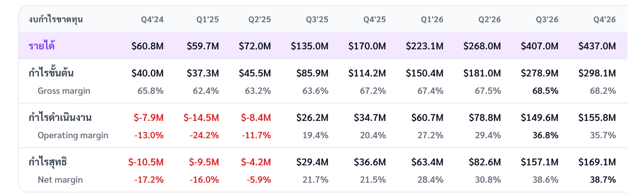
Task: Click the bold 68.5% gross margin
Action: click(x=545, y=91)
